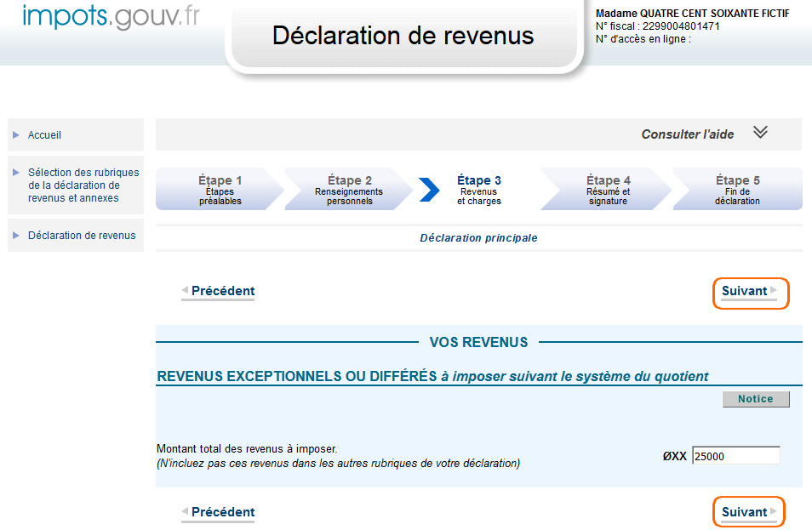Click the Déclaration de revenus page title banner
Screen dimensions: 812x530
click(x=403, y=36)
